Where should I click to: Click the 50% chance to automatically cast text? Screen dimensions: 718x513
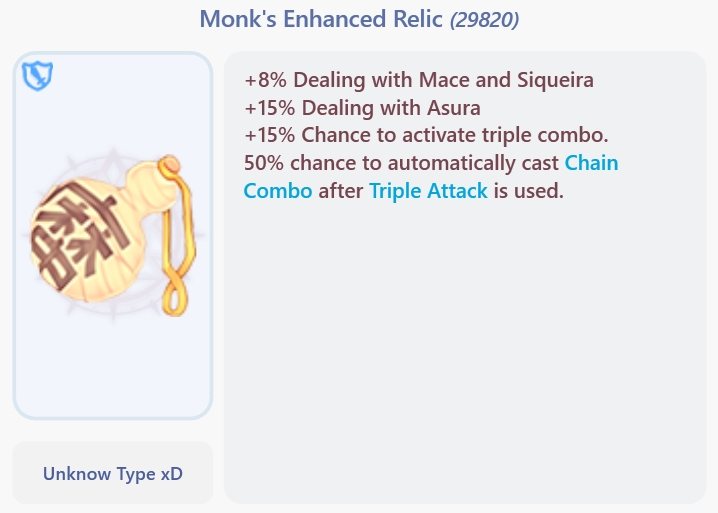[400, 163]
